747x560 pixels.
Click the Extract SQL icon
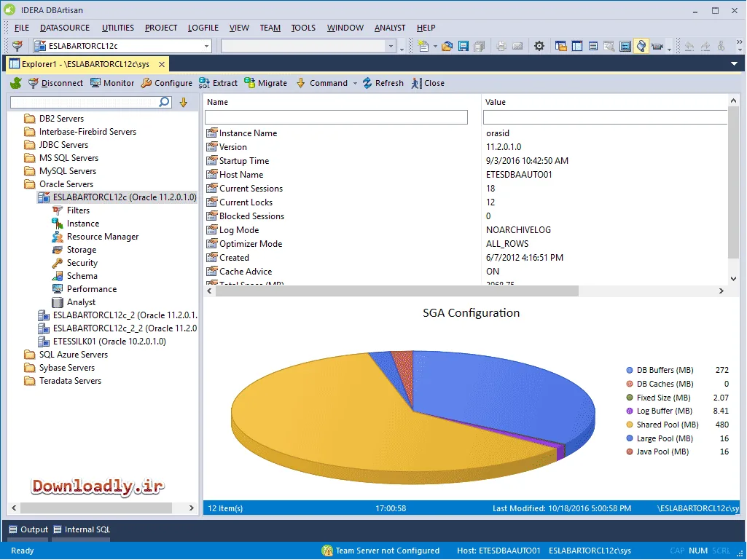(204, 83)
